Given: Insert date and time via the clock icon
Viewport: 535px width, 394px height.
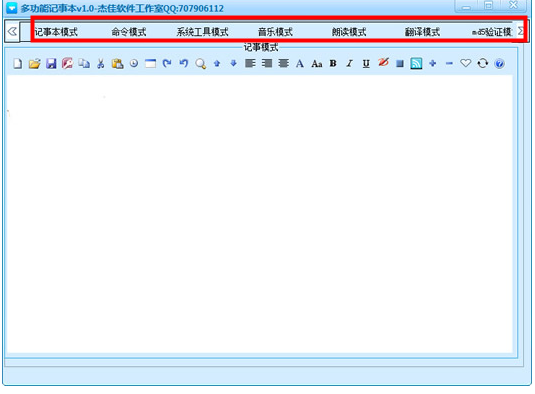Looking at the screenshot, I should click(134, 63).
